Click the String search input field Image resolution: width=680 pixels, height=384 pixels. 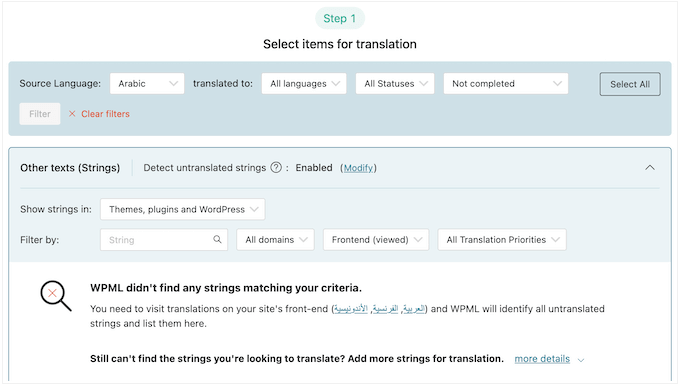click(164, 240)
